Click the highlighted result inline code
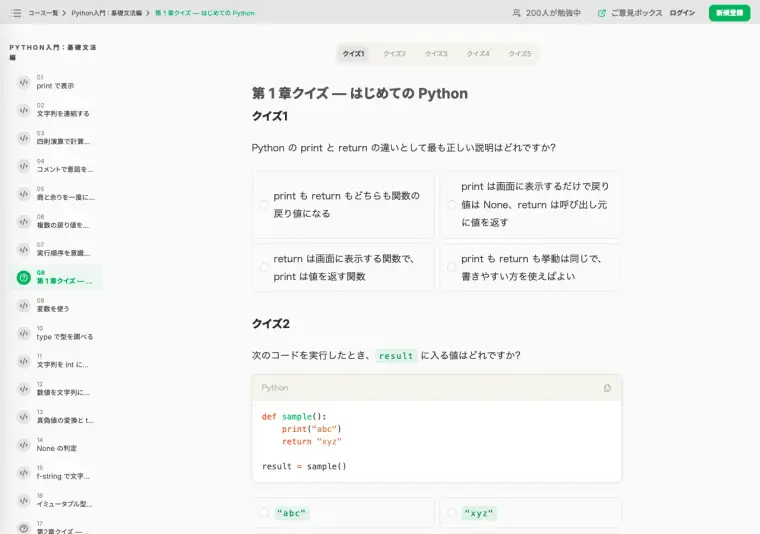 coord(396,356)
